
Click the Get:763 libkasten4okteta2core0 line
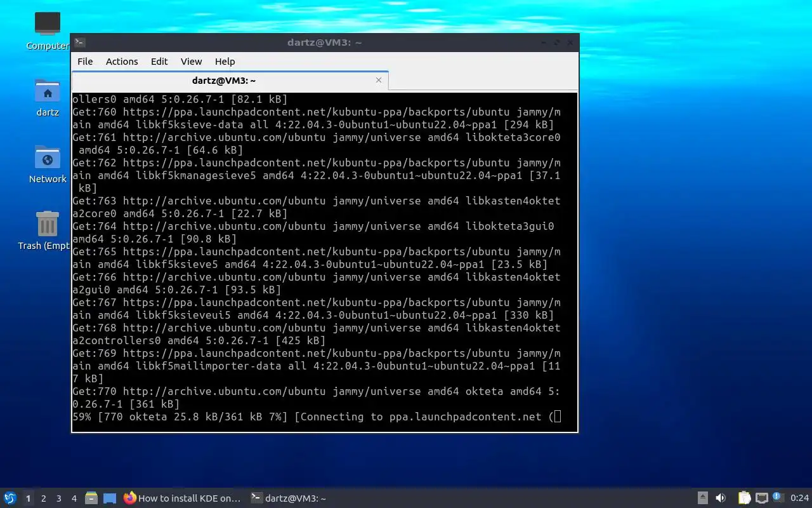coord(316,207)
